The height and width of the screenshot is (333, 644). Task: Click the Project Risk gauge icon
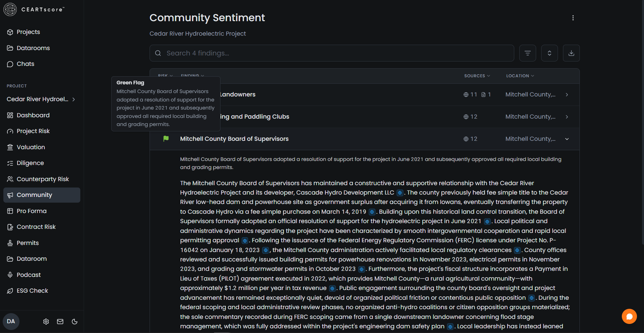click(10, 131)
